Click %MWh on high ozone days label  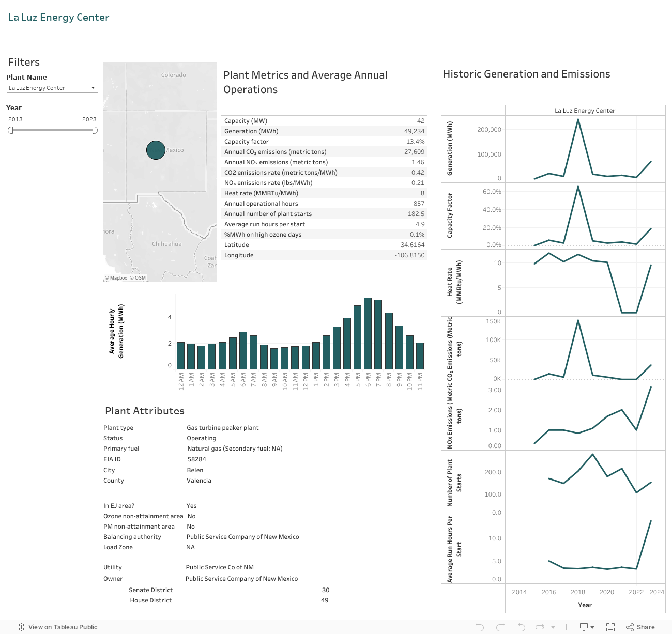(263, 235)
